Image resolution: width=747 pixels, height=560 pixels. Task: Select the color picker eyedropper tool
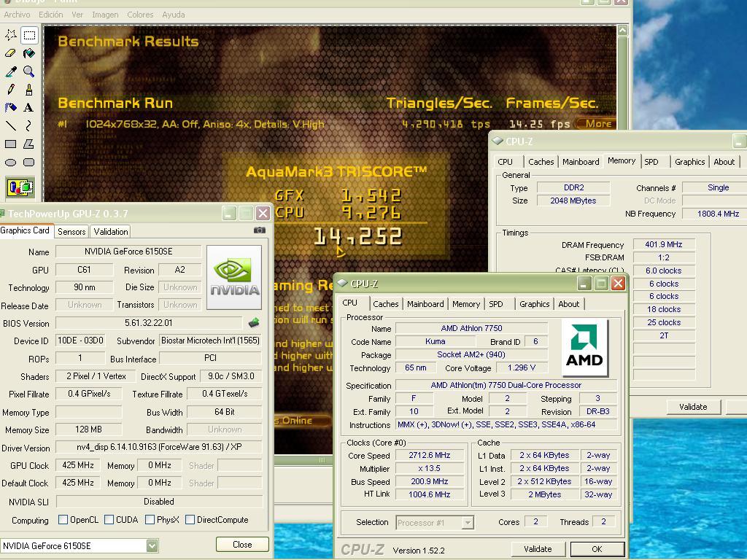11,71
